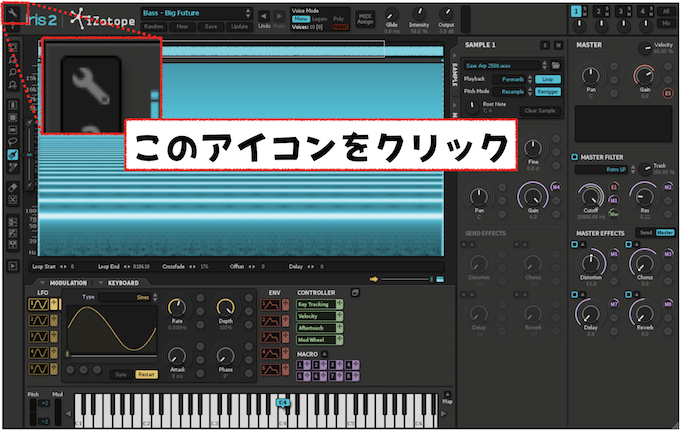Click the Undo left-arrow icon
Image resolution: width=680 pixels, height=430 pixels.
[264, 16]
